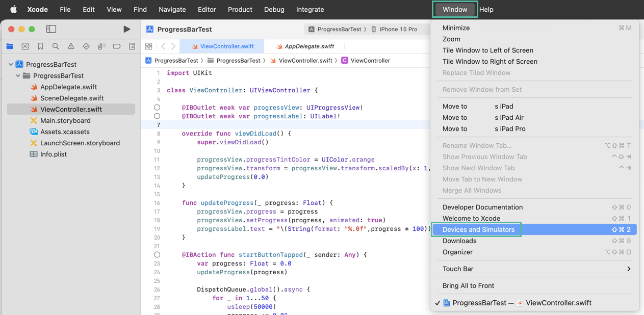Open ProgressBarTest project in jump bar
This screenshot has height=315, width=644.
(171, 60)
